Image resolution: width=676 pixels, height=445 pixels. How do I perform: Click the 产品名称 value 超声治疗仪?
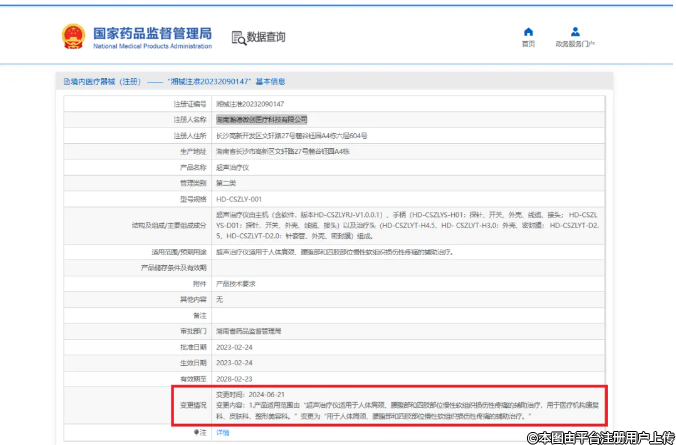click(232, 167)
